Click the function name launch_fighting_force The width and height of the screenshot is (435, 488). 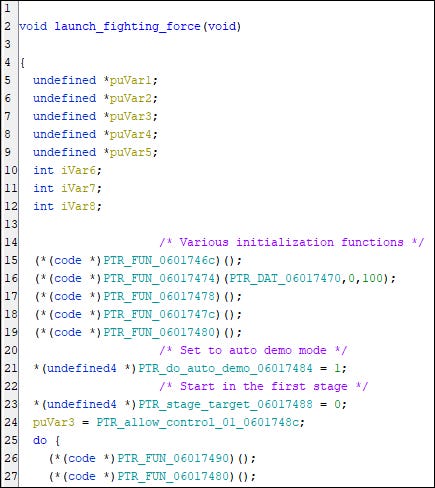128,26
